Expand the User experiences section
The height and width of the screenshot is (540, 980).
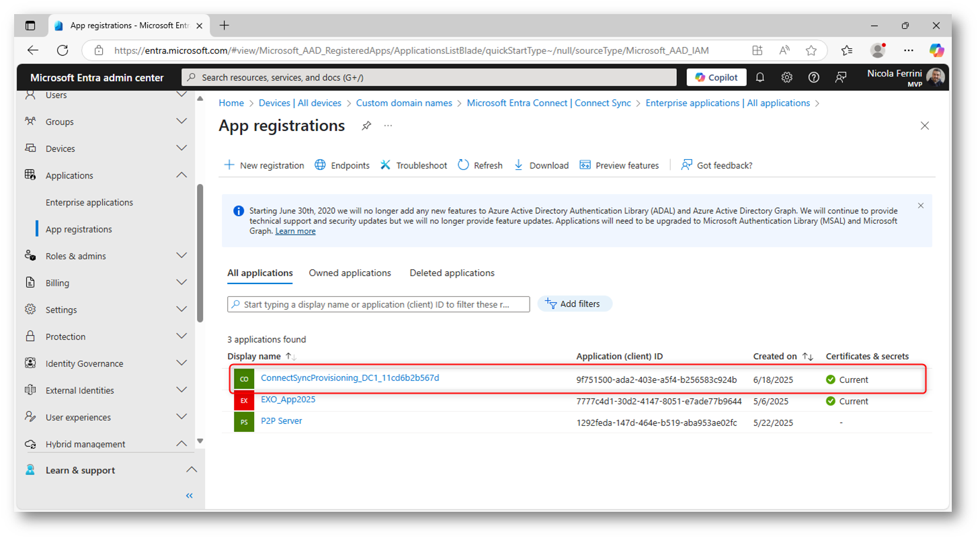(x=181, y=417)
